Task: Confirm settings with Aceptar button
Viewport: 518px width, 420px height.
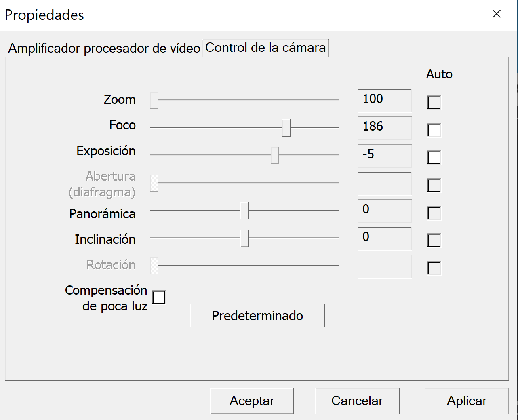Action: (252, 401)
